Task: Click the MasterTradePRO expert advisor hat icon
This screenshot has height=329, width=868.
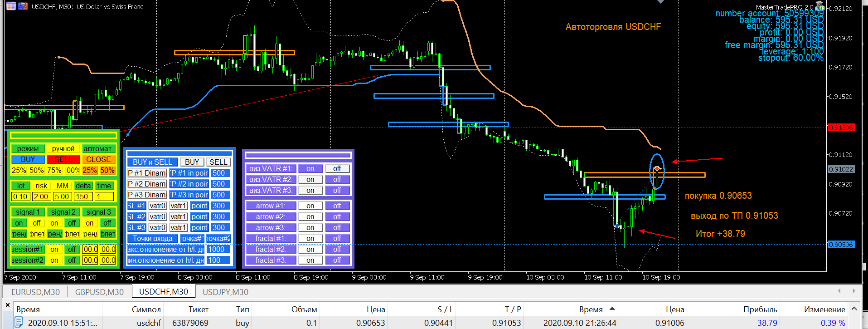Action: point(819,6)
